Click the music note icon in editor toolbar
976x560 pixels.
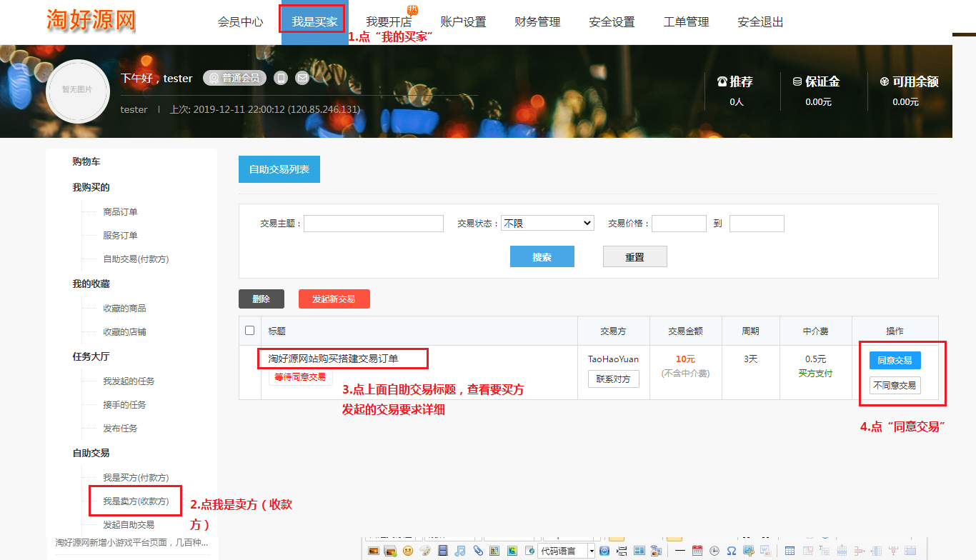coord(460,551)
